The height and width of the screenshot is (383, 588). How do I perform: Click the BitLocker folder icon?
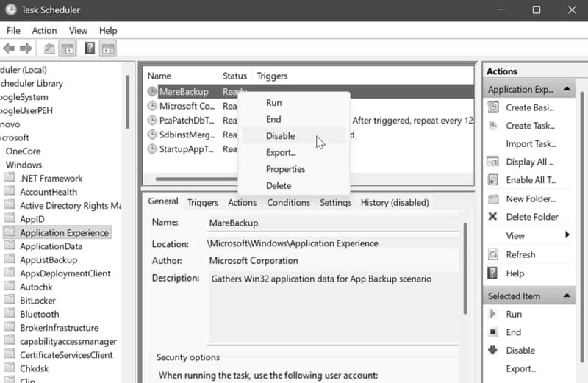coord(10,299)
